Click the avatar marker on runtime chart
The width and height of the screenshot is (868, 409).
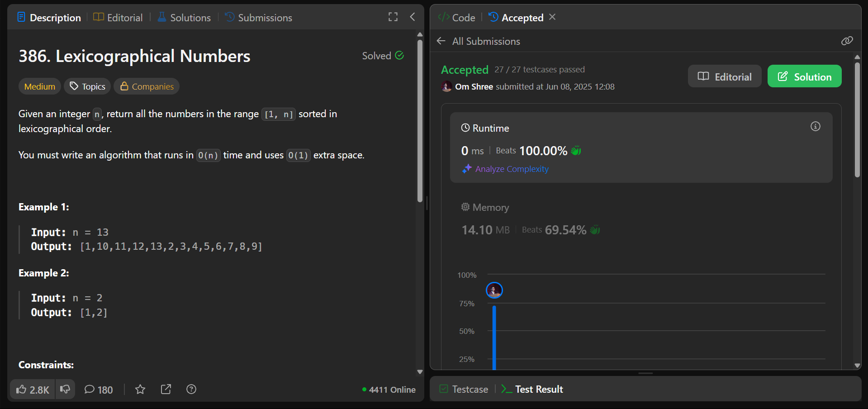tap(494, 290)
